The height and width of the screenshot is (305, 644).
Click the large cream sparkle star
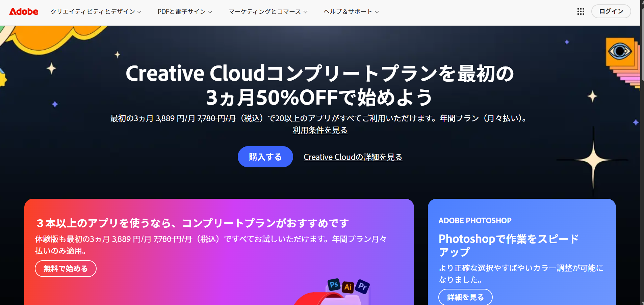click(593, 160)
